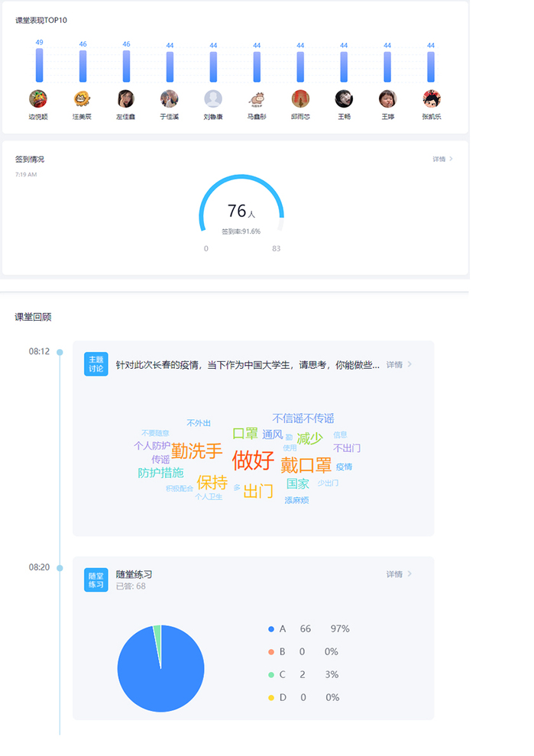Click the 08:12 timeline dot
This screenshot has height=756, width=534.
coord(60,352)
